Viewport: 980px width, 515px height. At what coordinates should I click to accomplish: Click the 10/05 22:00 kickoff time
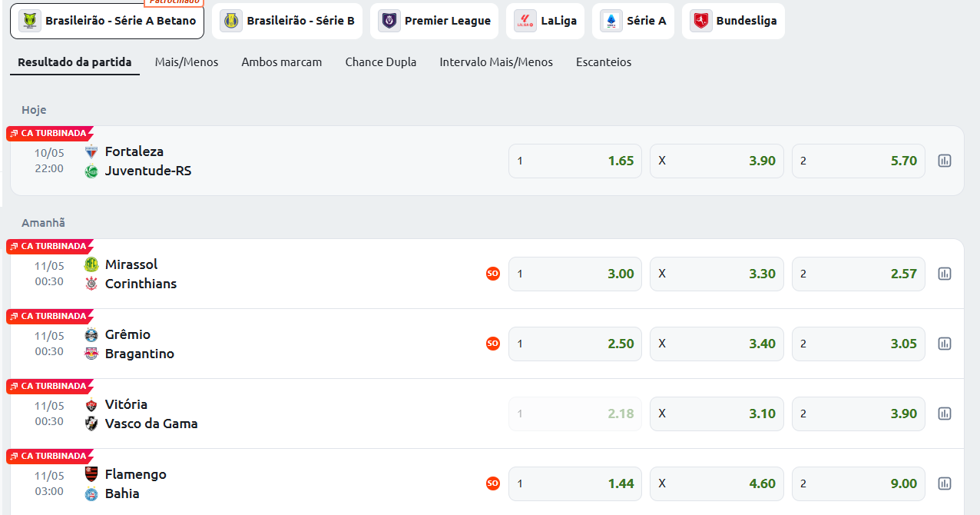pyautogui.click(x=49, y=161)
